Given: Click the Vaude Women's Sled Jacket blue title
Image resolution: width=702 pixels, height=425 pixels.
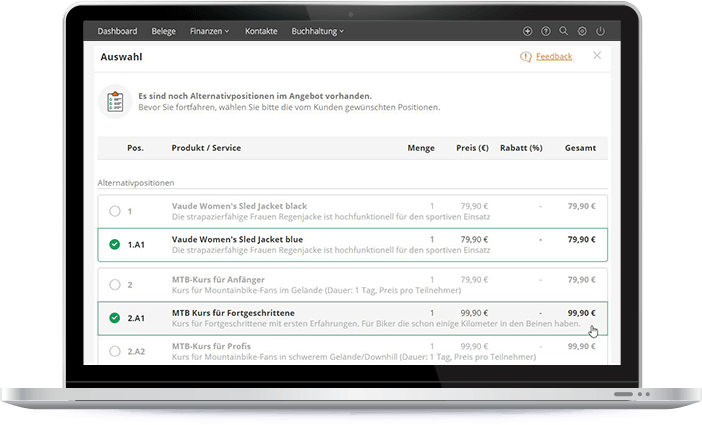Looking at the screenshot, I should coord(235,239).
